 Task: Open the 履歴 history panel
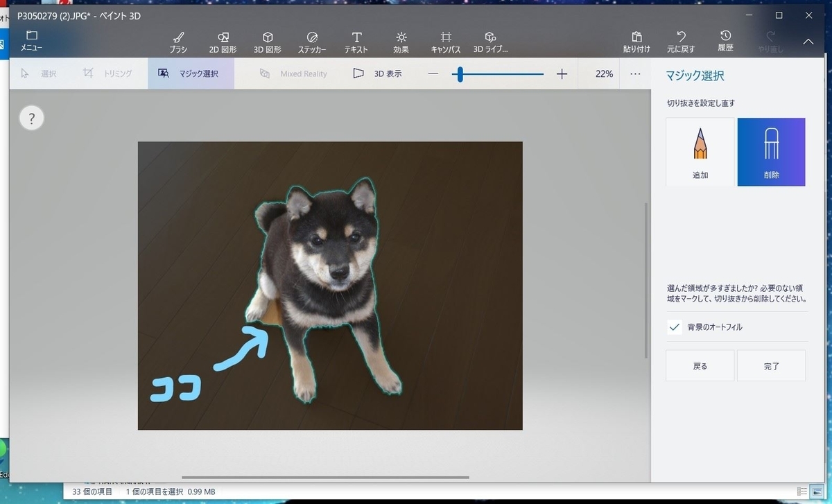tap(725, 42)
